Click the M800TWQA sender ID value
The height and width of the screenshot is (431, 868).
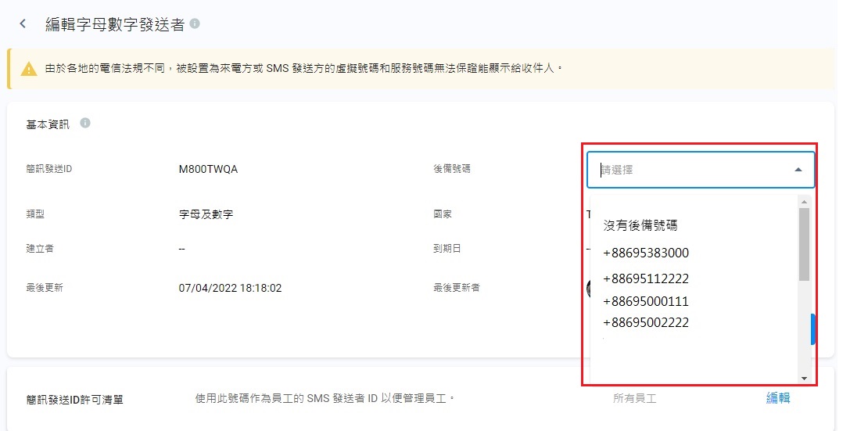(x=208, y=169)
